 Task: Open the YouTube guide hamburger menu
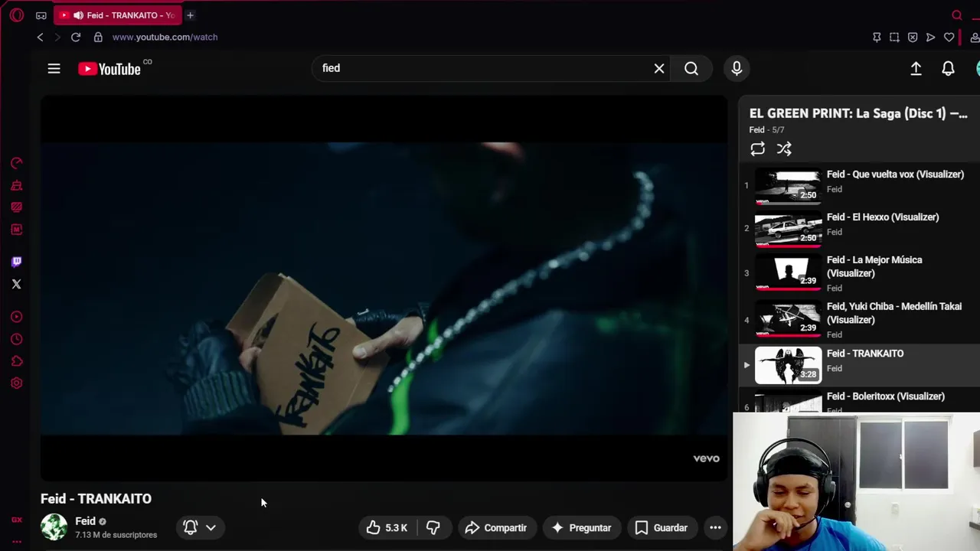click(54, 69)
